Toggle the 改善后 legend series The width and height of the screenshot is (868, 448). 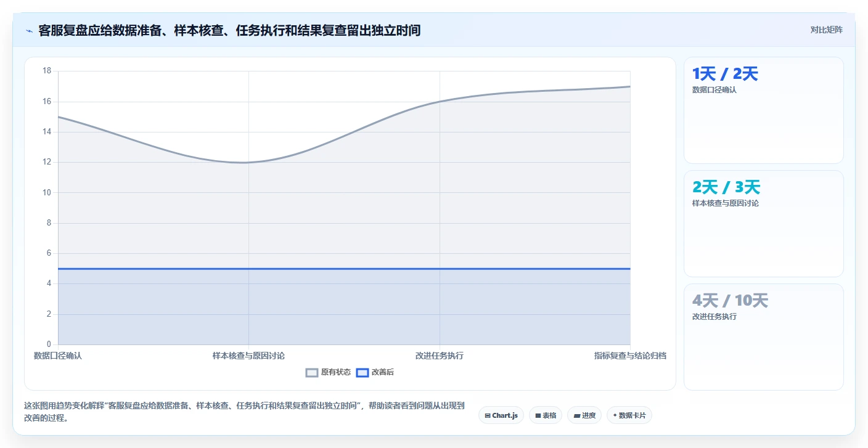(x=375, y=372)
